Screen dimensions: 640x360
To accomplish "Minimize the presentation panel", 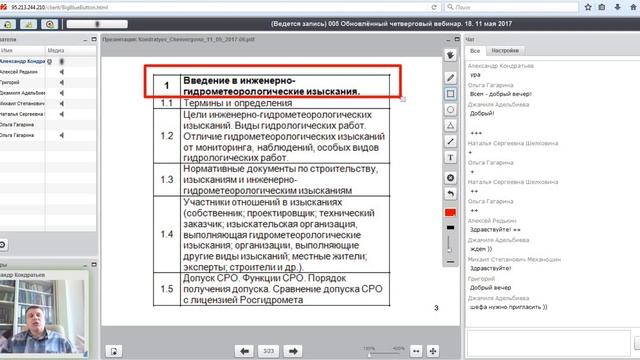I will pos(448,40).
